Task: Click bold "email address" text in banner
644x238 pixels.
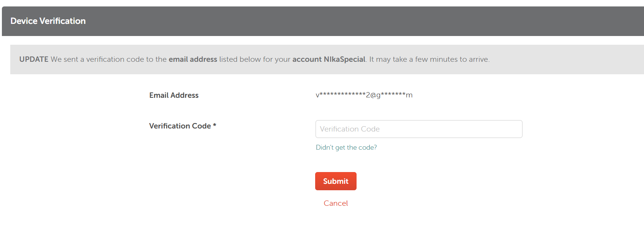Action: coord(193,59)
